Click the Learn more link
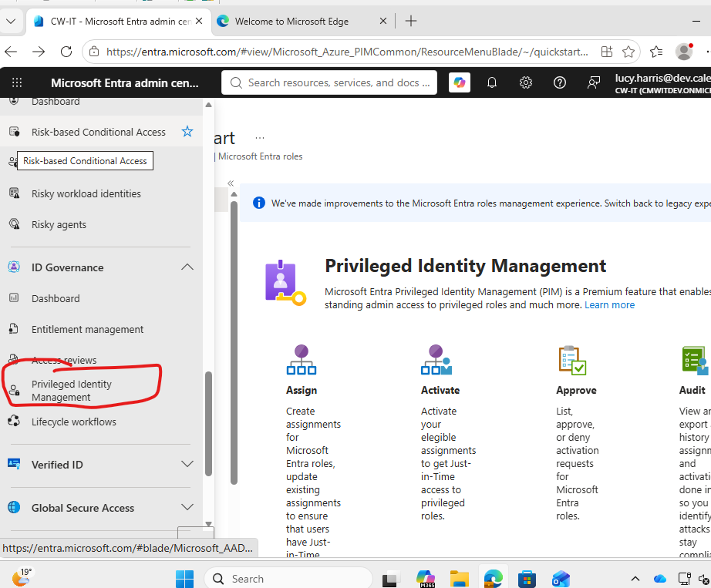The width and height of the screenshot is (711, 588). point(609,304)
